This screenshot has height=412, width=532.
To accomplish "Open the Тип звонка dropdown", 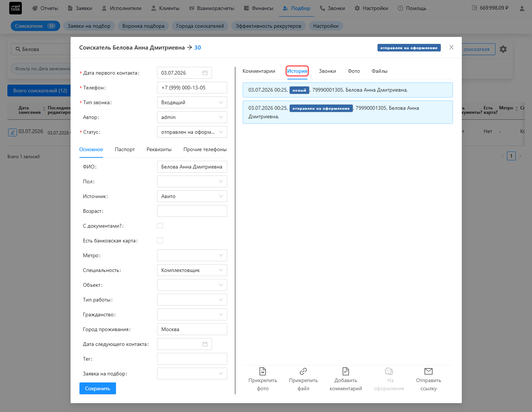I will [x=192, y=102].
